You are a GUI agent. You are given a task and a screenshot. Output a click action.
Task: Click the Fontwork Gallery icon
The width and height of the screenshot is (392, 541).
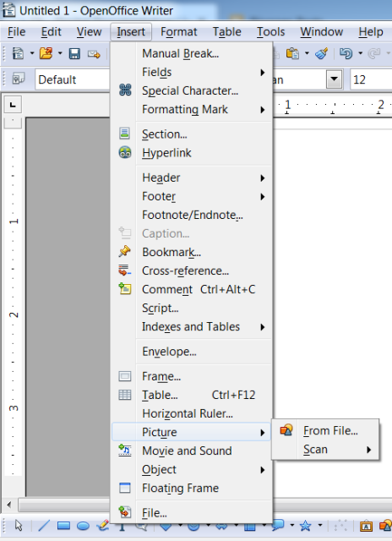pos(366,526)
